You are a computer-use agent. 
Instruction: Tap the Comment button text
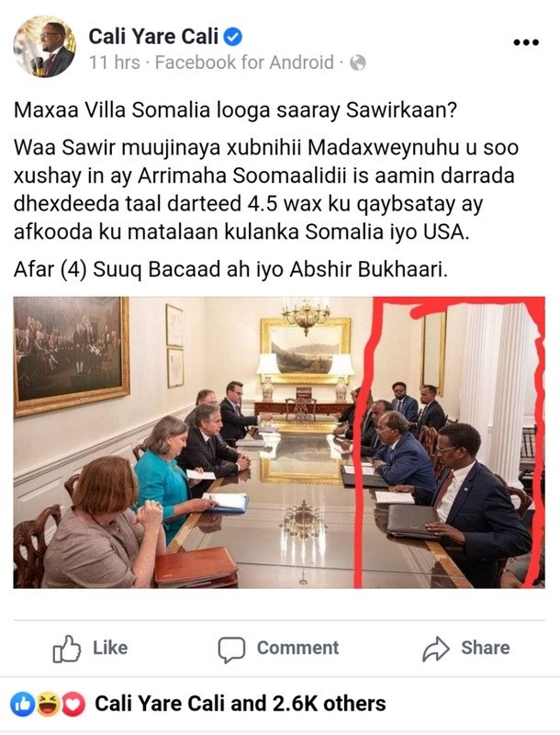[x=297, y=648]
